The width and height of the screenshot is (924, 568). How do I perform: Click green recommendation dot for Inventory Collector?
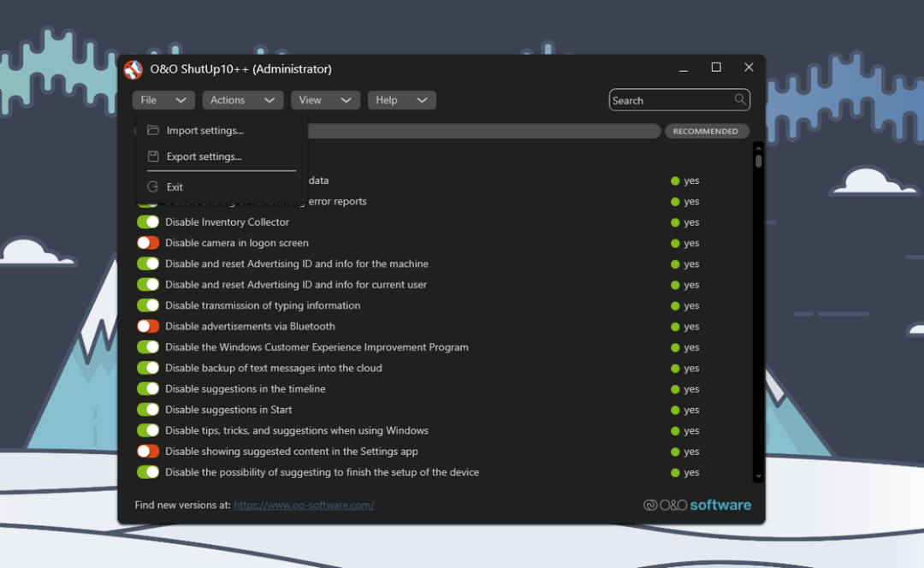coord(675,222)
